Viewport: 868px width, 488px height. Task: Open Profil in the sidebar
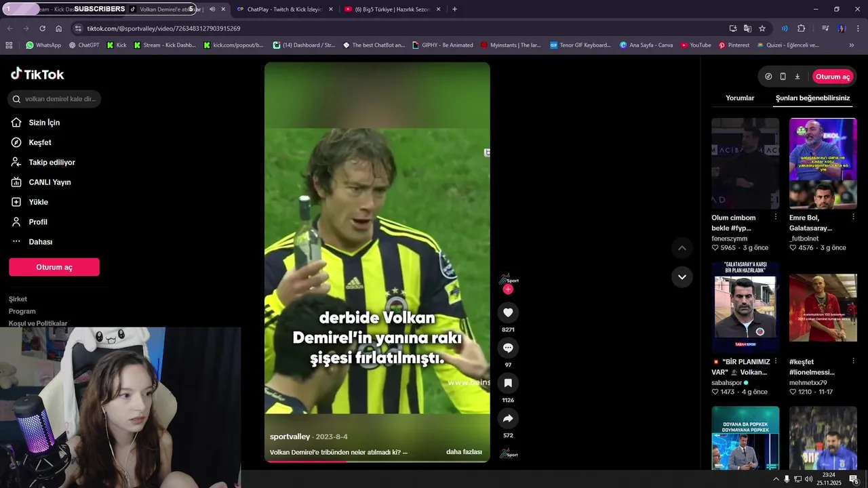(28, 222)
